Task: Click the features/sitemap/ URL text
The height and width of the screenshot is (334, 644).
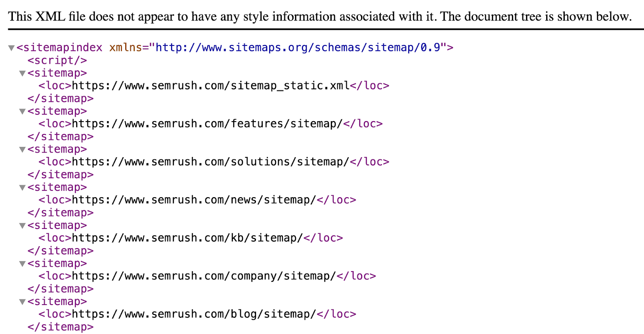Action: click(207, 124)
